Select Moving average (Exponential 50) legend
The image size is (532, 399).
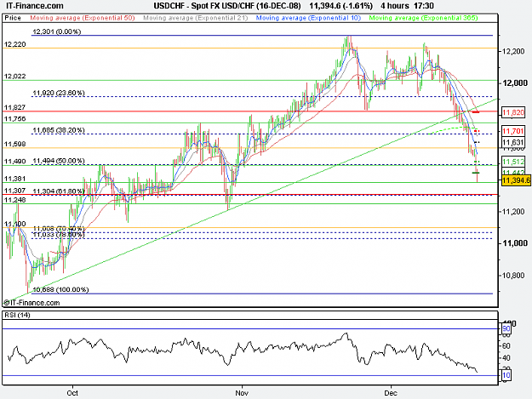[x=83, y=18]
